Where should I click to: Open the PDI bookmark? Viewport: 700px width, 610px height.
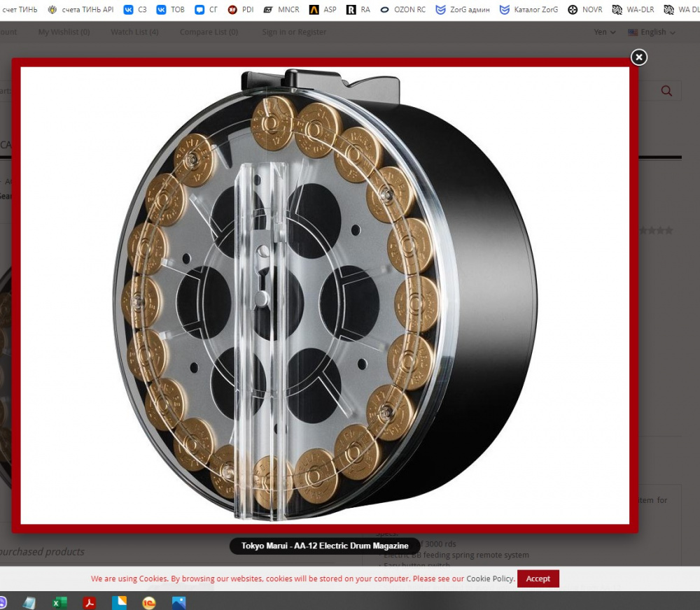[241, 10]
